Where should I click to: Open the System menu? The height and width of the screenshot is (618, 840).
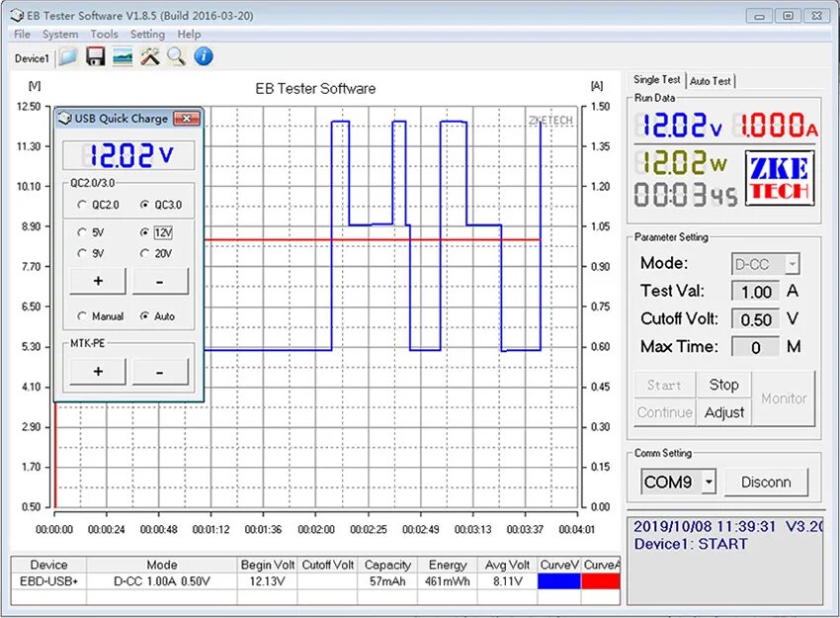pyautogui.click(x=60, y=35)
